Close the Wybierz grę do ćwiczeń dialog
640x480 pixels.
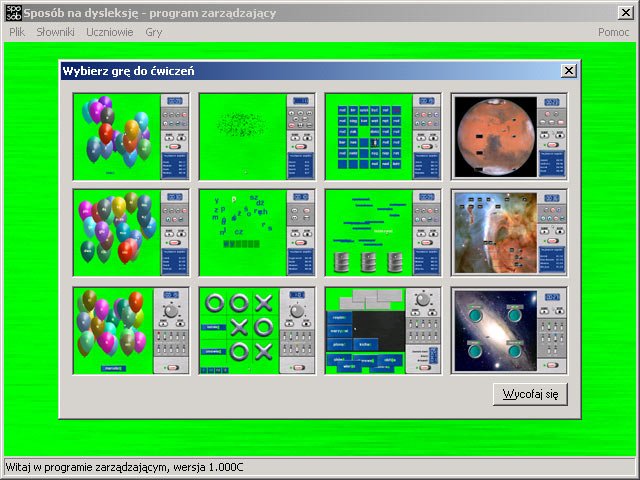(x=568, y=71)
